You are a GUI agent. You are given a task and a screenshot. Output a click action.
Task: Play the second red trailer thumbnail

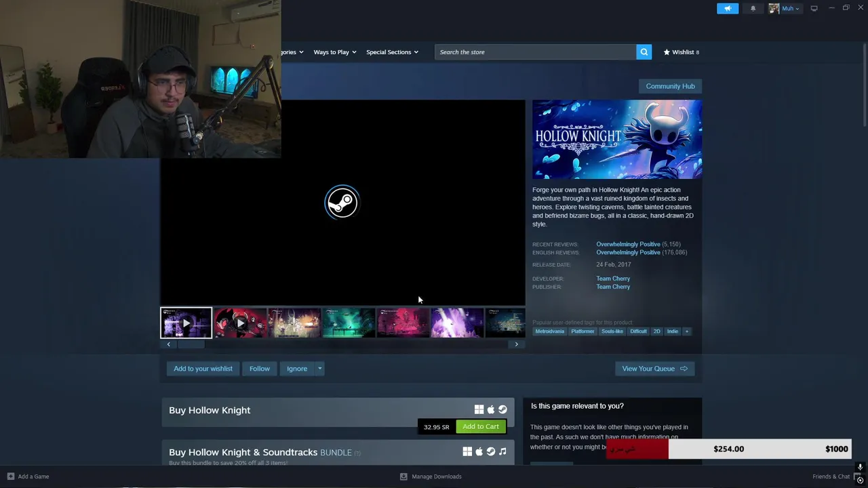pyautogui.click(x=240, y=323)
